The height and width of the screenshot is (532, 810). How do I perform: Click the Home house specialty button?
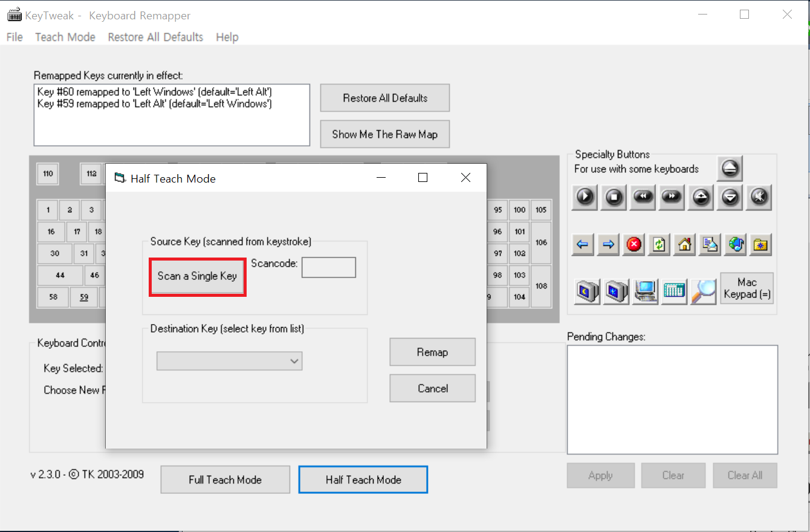[684, 244]
